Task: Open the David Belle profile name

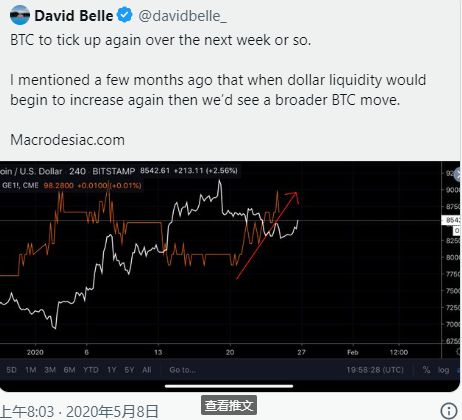Action: (74, 16)
